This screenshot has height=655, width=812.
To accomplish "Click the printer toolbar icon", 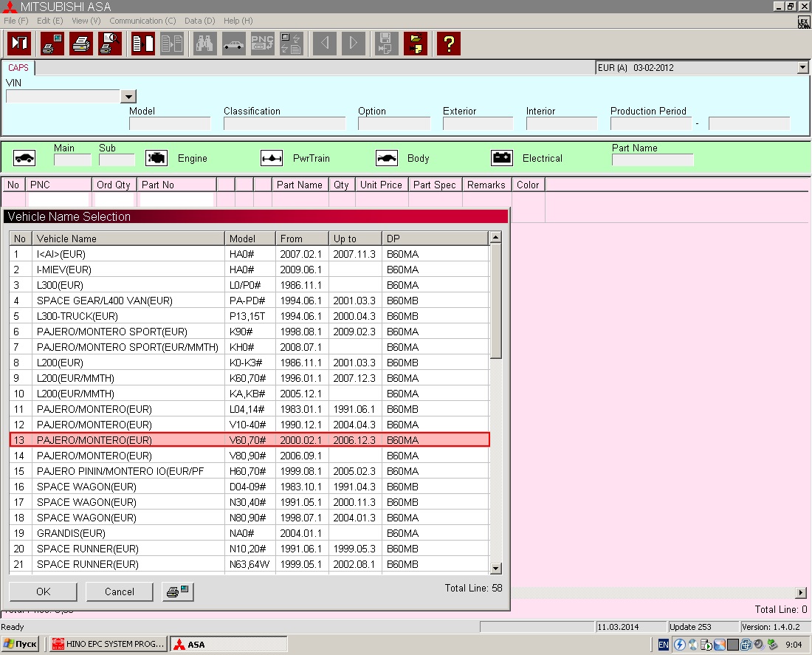I will point(81,44).
